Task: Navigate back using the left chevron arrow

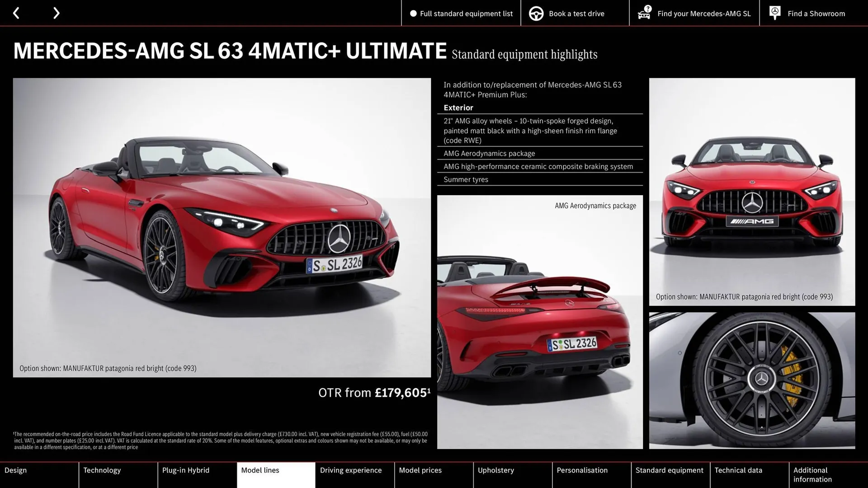Action: pyautogui.click(x=16, y=13)
